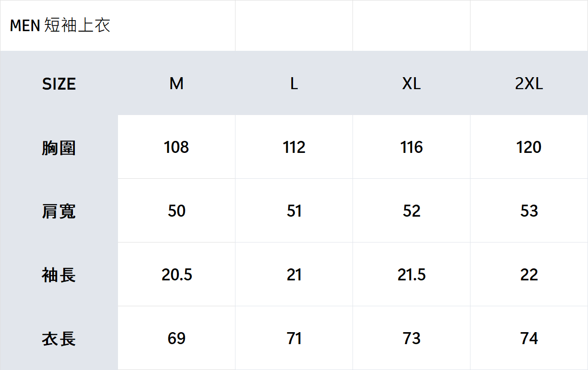The height and width of the screenshot is (370, 588).
Task: Select the shoulder width 52 cell
Action: pyautogui.click(x=412, y=211)
